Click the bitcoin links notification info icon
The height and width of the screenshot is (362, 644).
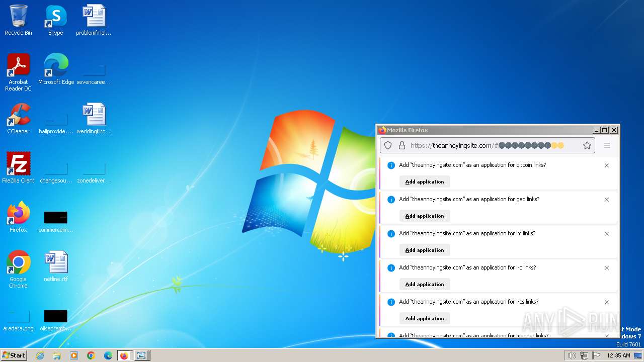(x=391, y=165)
